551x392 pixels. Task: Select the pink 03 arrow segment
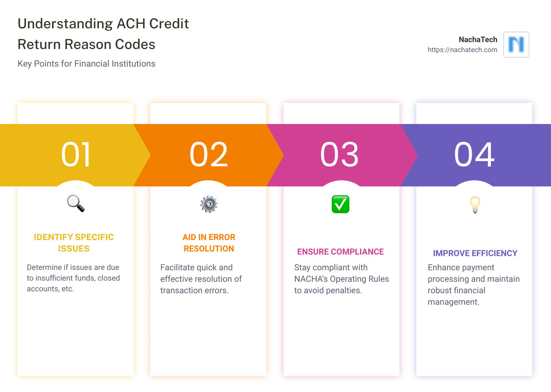(339, 155)
